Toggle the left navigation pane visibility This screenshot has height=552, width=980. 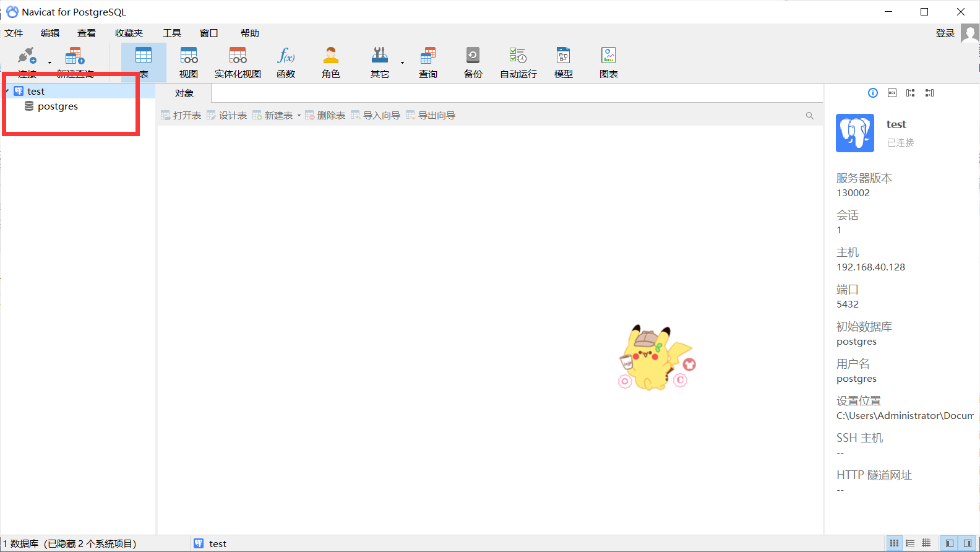pyautogui.click(x=949, y=543)
